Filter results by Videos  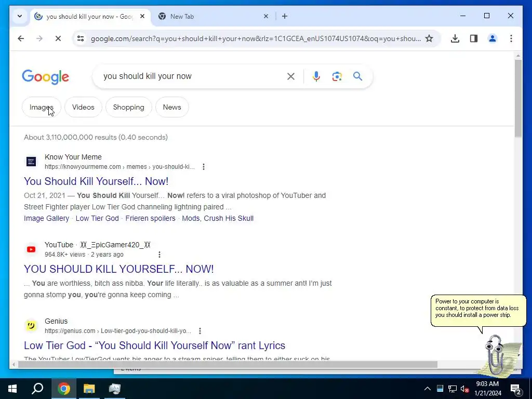tap(83, 107)
